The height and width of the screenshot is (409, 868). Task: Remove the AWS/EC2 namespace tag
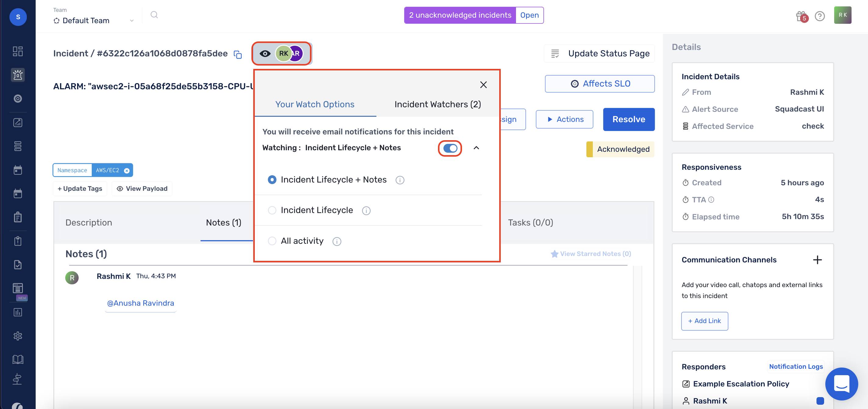(127, 170)
